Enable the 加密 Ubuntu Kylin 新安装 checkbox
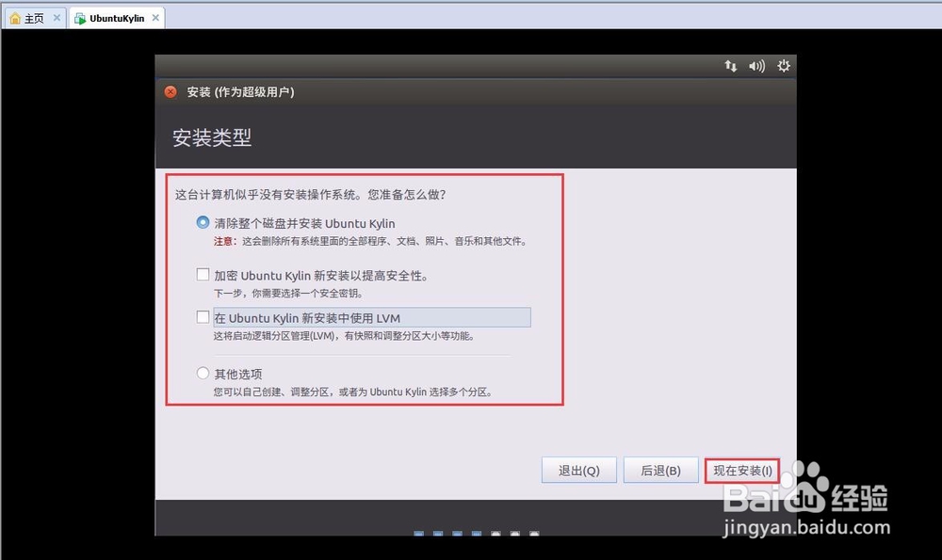Image resolution: width=942 pixels, height=560 pixels. point(202,274)
